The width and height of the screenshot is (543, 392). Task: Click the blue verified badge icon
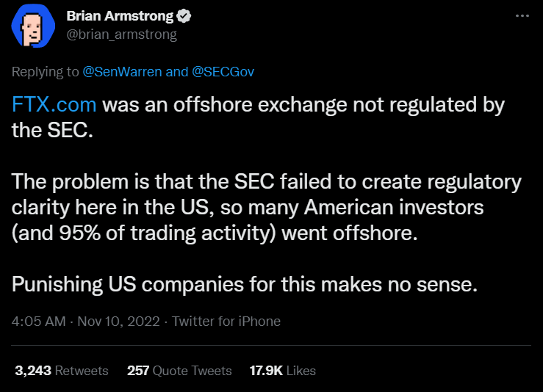187,16
